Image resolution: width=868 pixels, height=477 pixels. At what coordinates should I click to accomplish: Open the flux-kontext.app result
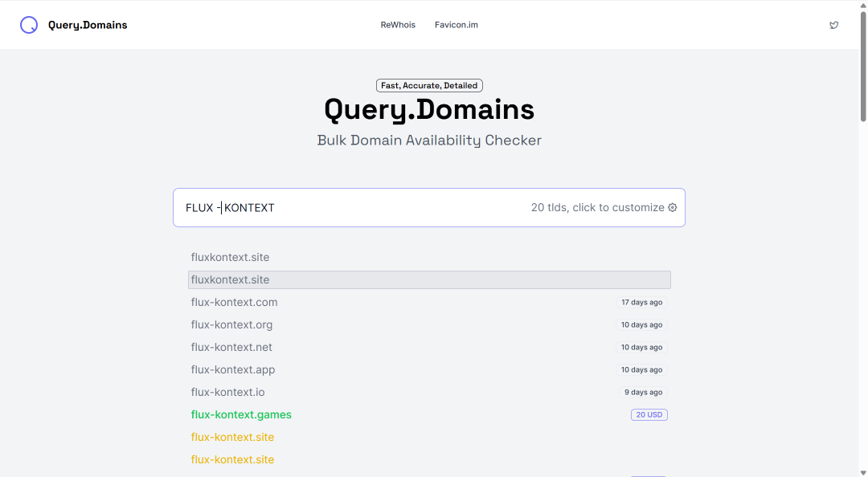coord(232,369)
